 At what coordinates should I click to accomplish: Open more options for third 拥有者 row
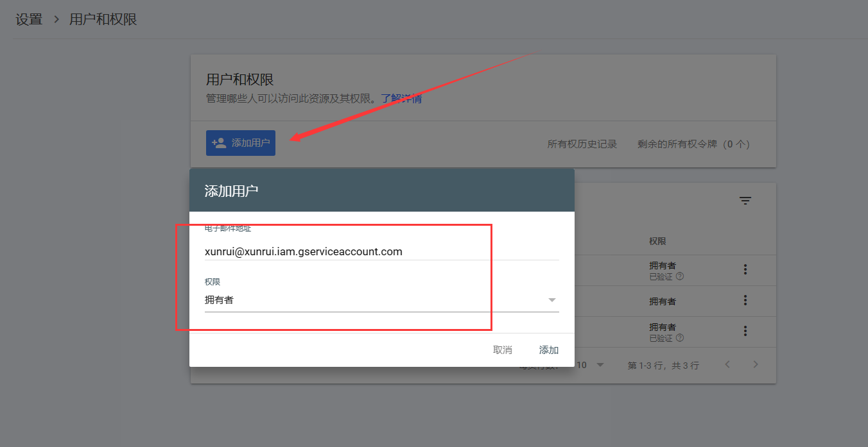click(x=745, y=331)
